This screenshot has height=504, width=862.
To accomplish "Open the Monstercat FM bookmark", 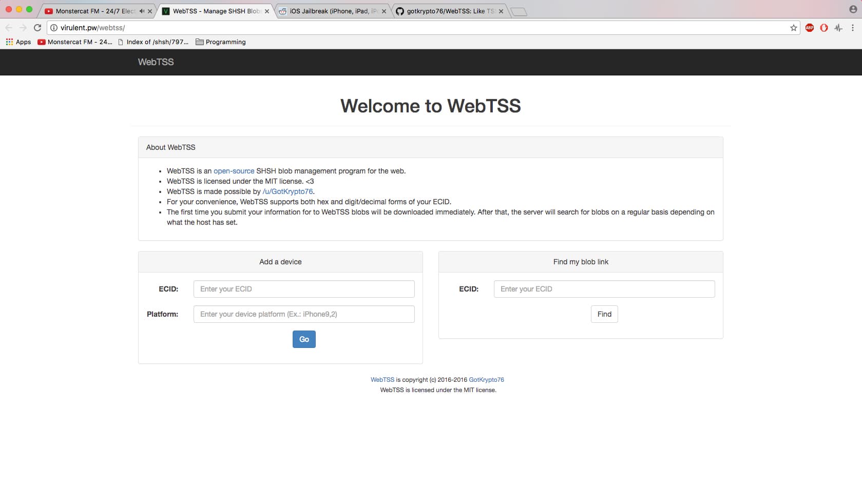I will 75,42.
